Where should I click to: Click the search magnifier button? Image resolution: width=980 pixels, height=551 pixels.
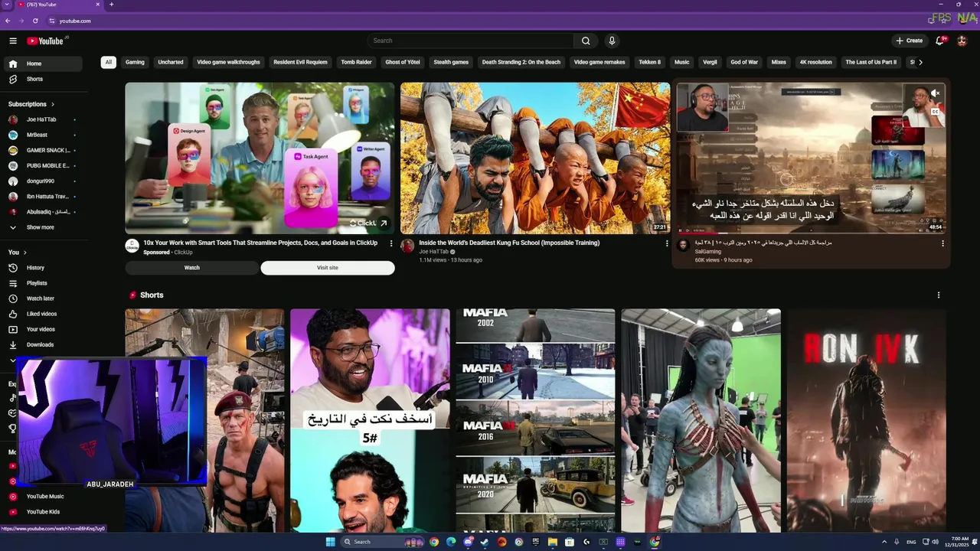pos(586,41)
